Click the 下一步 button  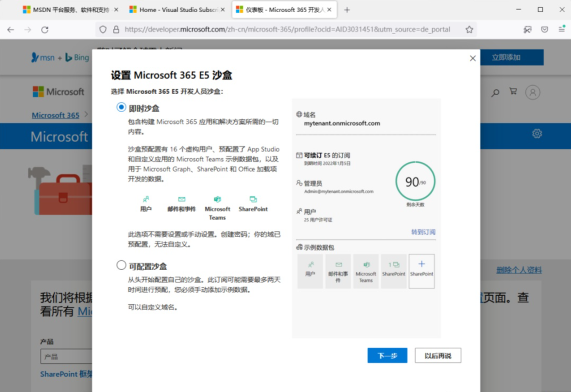[387, 355]
